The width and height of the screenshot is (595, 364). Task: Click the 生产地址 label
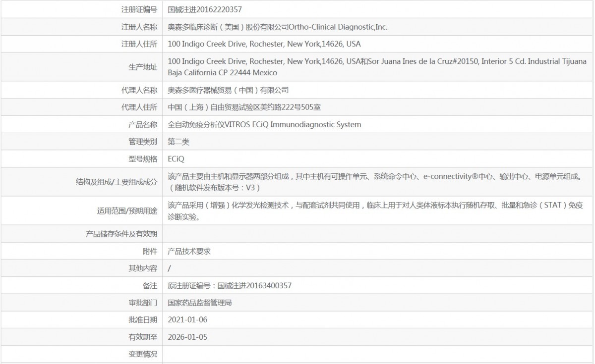[x=143, y=67]
